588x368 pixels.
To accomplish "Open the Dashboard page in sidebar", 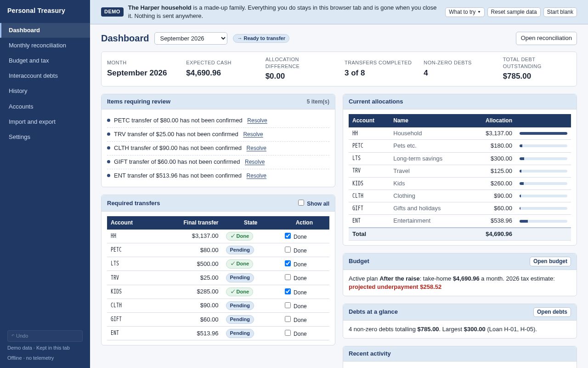I will 45,30.
